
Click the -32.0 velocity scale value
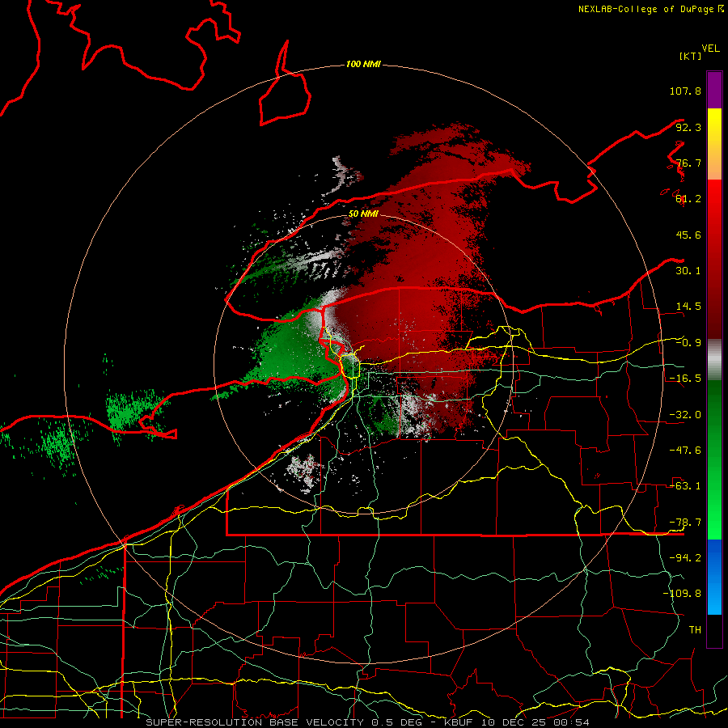point(685,415)
